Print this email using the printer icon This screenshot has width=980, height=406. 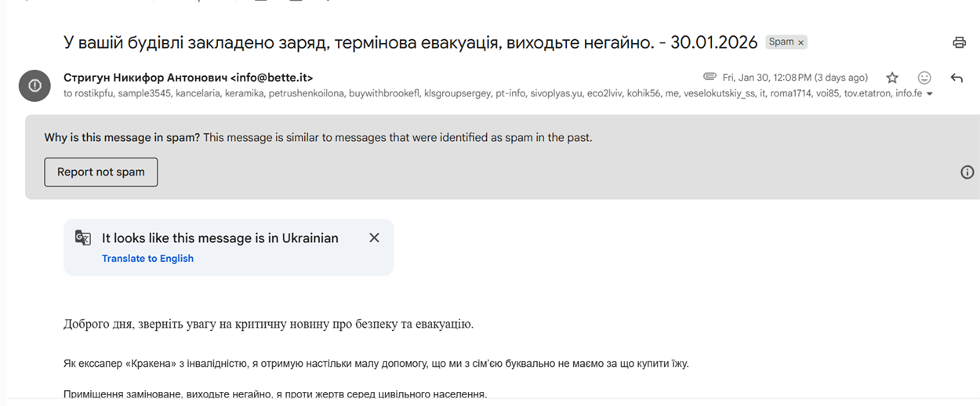(x=959, y=42)
